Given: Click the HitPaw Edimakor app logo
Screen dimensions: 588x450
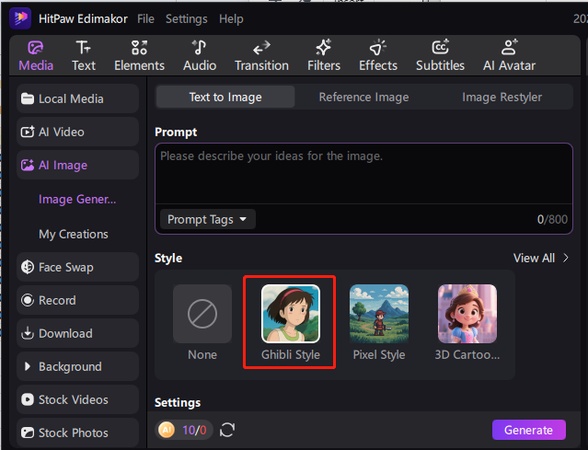Looking at the screenshot, I should click(x=20, y=18).
